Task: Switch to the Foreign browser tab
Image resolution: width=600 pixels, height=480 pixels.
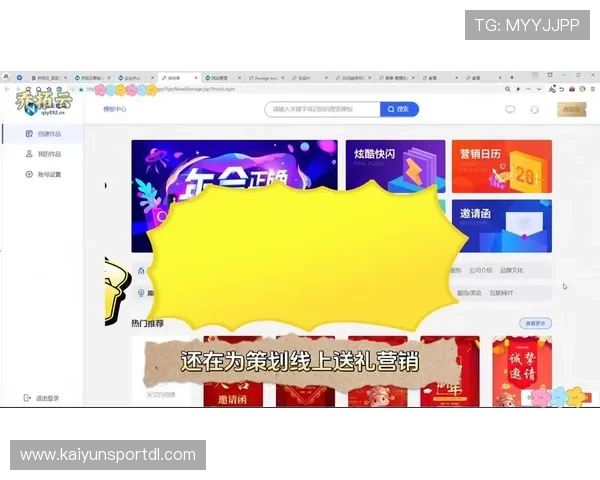Action: click(x=266, y=78)
